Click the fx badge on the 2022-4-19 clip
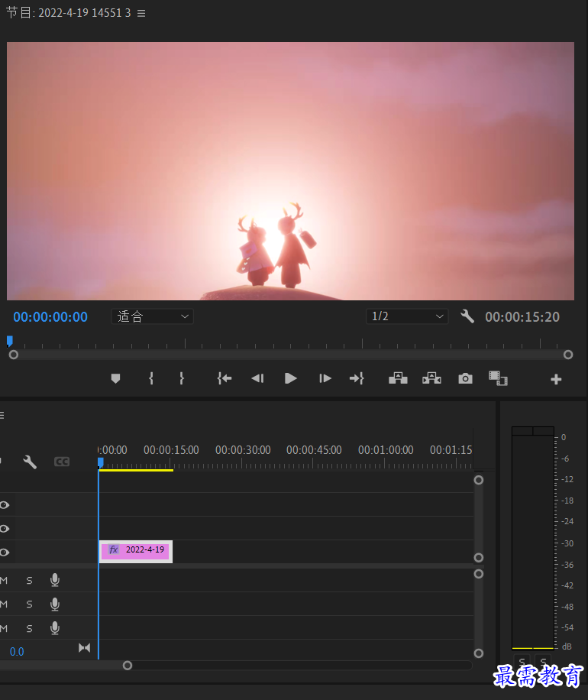This screenshot has height=700, width=588. (x=114, y=549)
